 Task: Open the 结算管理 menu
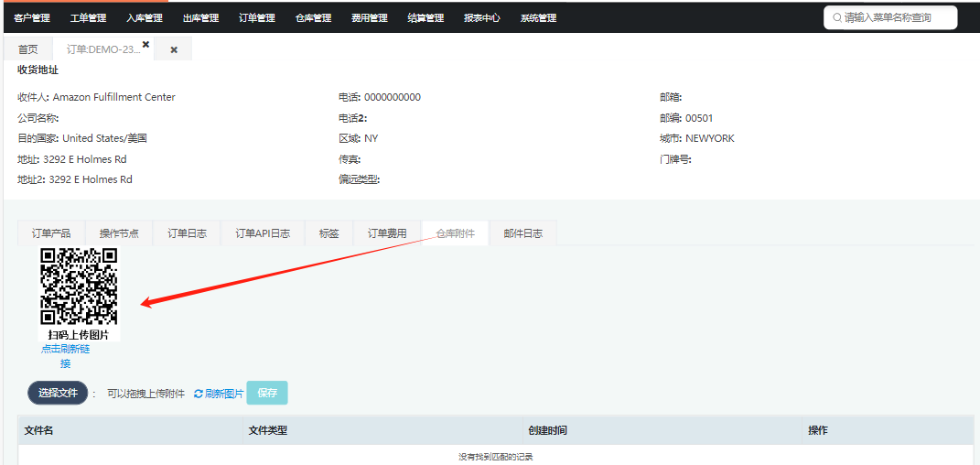click(x=425, y=18)
